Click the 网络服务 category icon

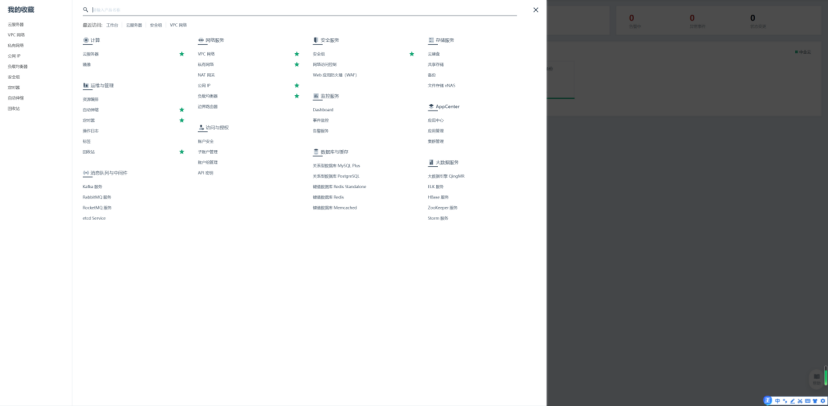201,40
